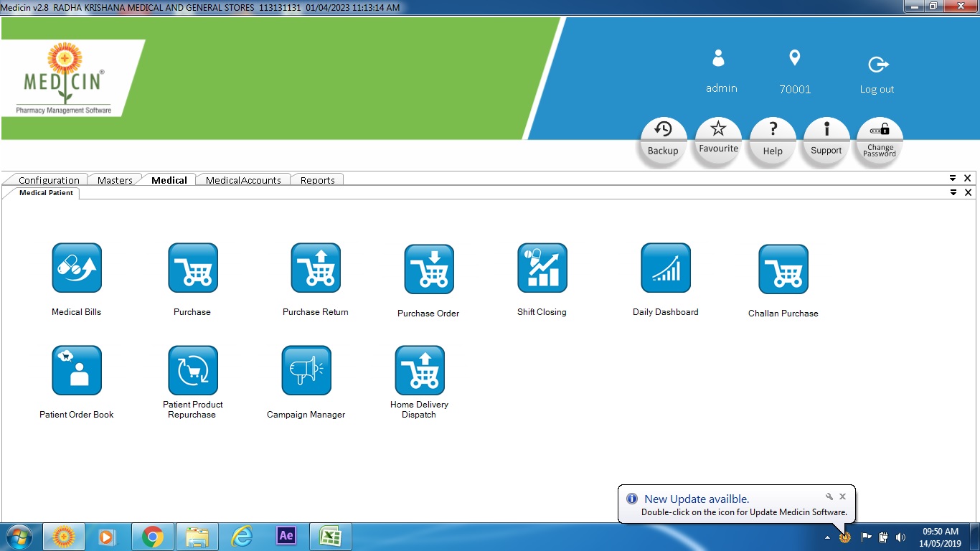Viewport: 980px width, 551px height.
Task: Open Patient Product Repurchase
Action: point(193,371)
